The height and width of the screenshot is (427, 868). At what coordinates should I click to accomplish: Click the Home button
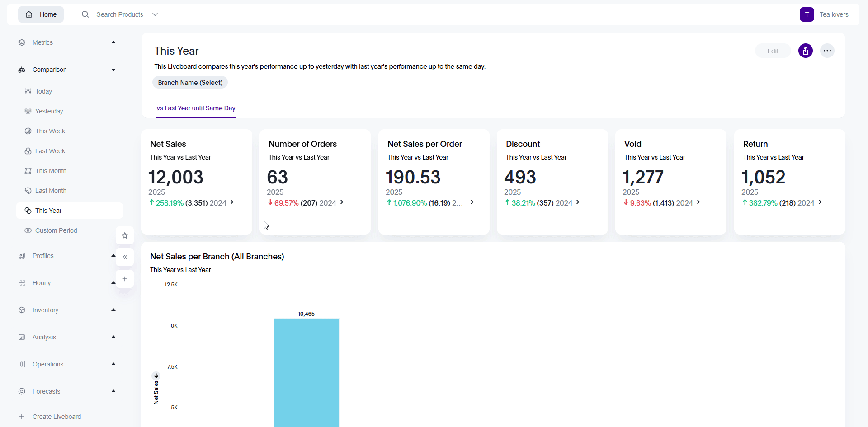[x=41, y=14]
